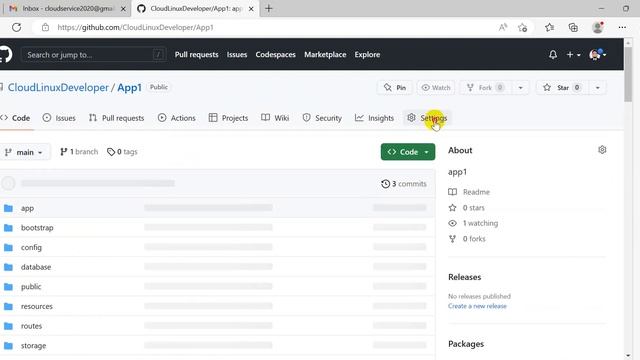Screen dimensions: 640x360
Task: Click the Search or jump to field
Action: [94, 55]
